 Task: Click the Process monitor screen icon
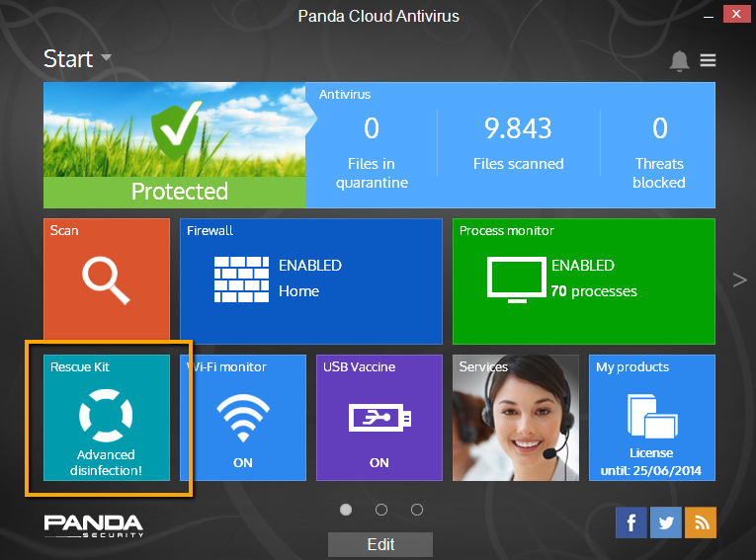click(517, 280)
